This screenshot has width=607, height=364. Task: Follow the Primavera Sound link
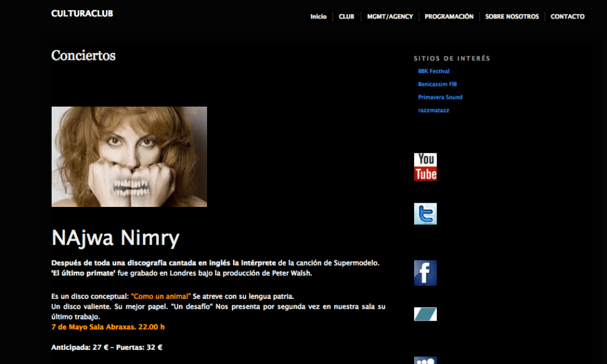click(x=440, y=97)
